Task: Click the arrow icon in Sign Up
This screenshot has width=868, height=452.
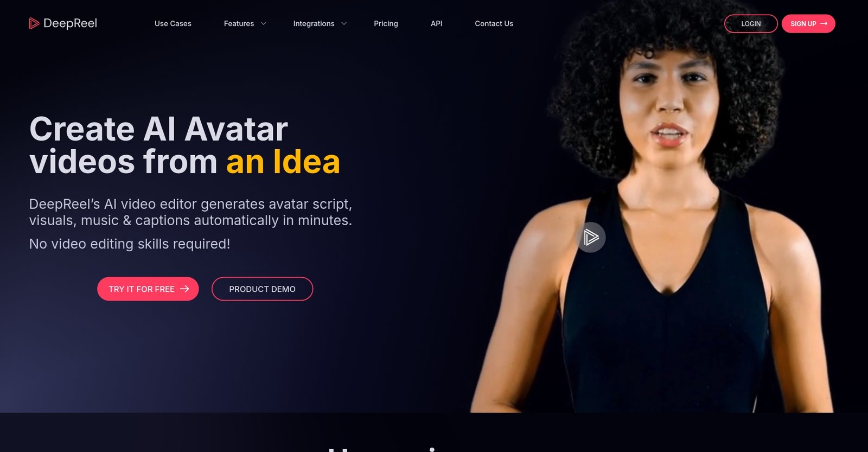Action: point(824,24)
